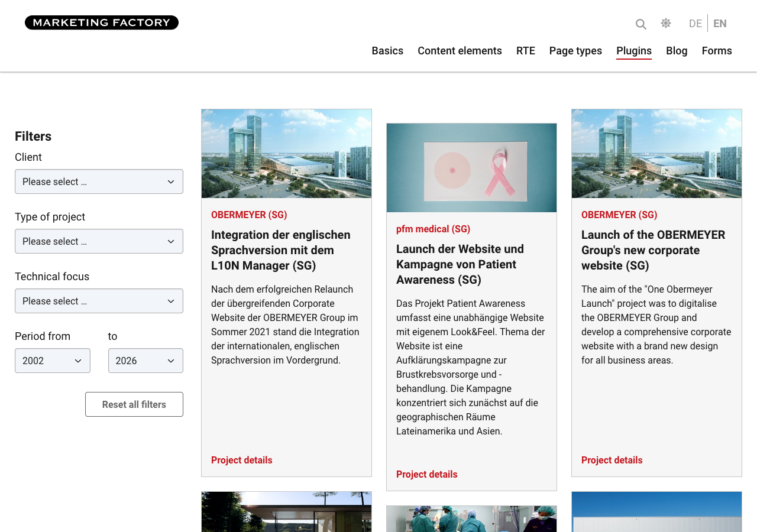Click the Forms menu item
This screenshot has height=532, width=757.
717,51
